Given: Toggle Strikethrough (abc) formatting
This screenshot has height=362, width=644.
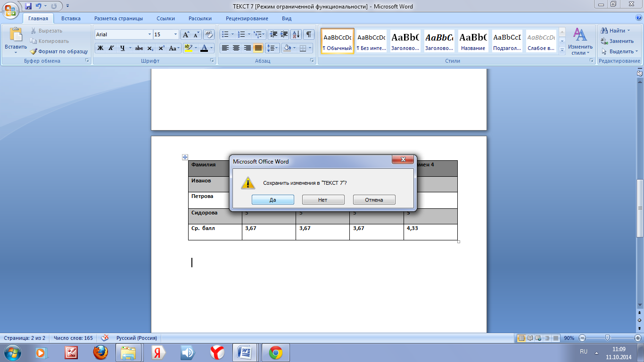Looking at the screenshot, I should tap(139, 48).
